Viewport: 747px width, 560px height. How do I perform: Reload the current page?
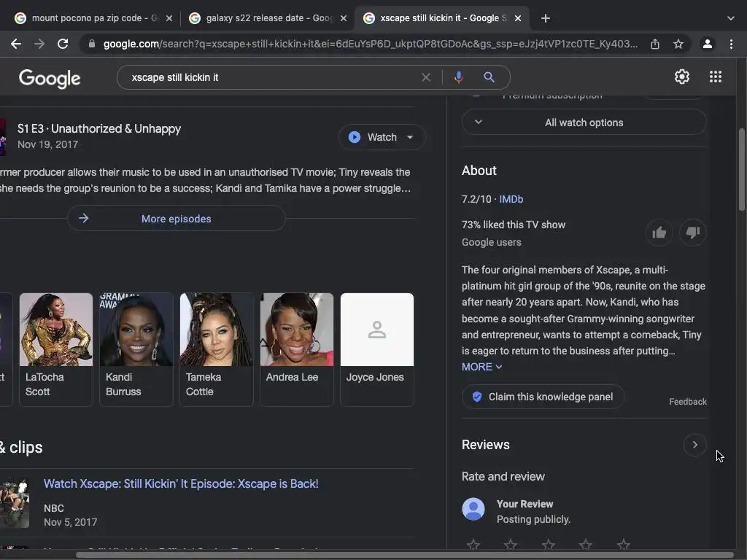coord(63,44)
